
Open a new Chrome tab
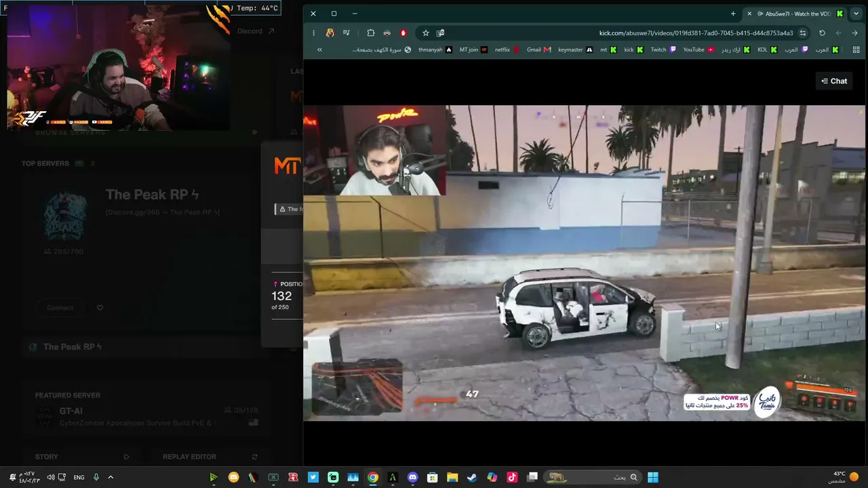733,14
